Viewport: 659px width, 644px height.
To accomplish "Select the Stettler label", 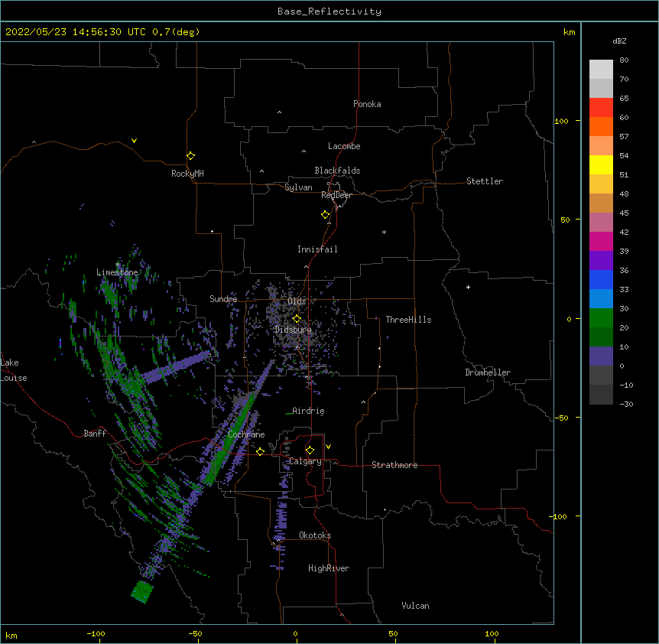I will [485, 181].
